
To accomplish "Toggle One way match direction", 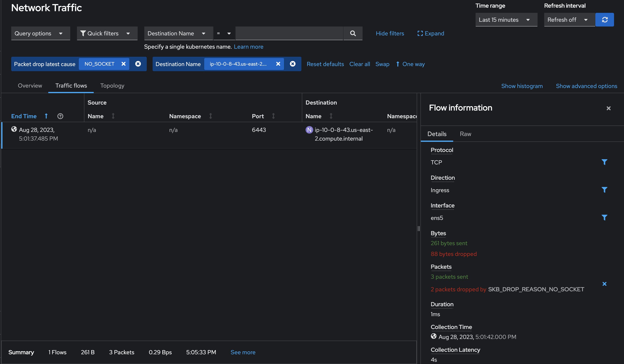I will point(410,64).
